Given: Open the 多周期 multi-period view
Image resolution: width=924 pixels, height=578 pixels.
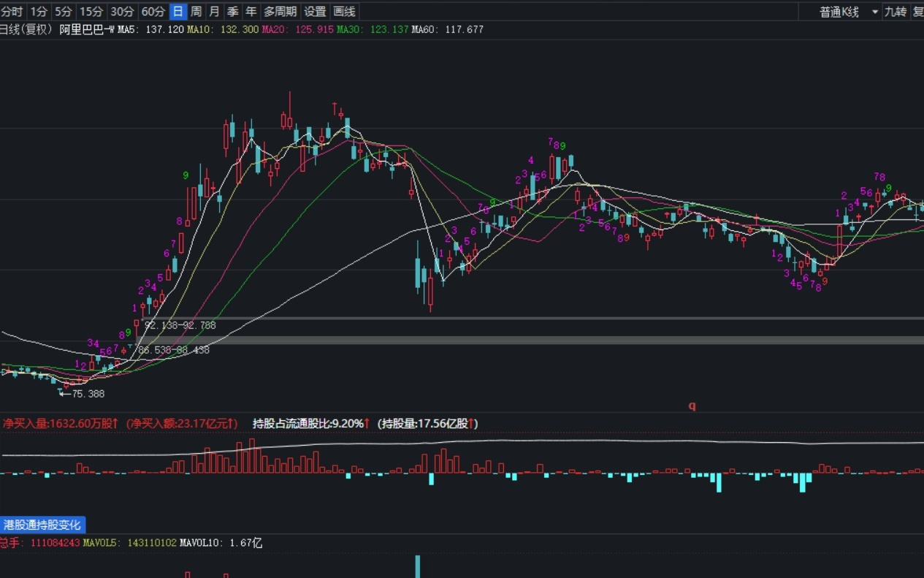Looking at the screenshot, I should [x=280, y=12].
